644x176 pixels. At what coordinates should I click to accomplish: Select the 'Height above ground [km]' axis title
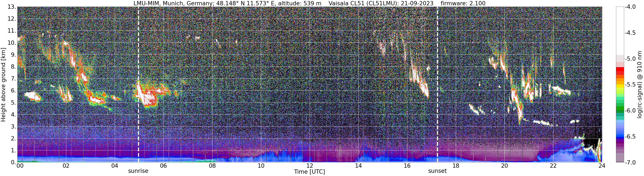click(x=3, y=85)
